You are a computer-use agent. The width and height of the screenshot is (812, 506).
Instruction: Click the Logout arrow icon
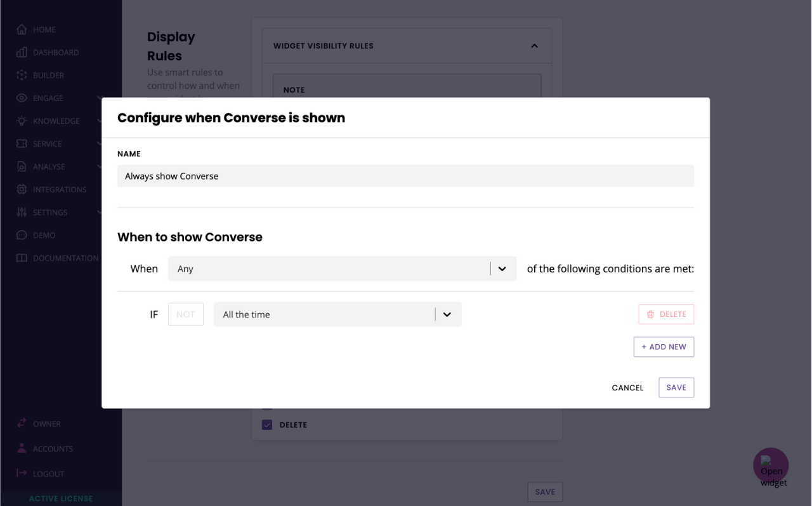pyautogui.click(x=22, y=473)
